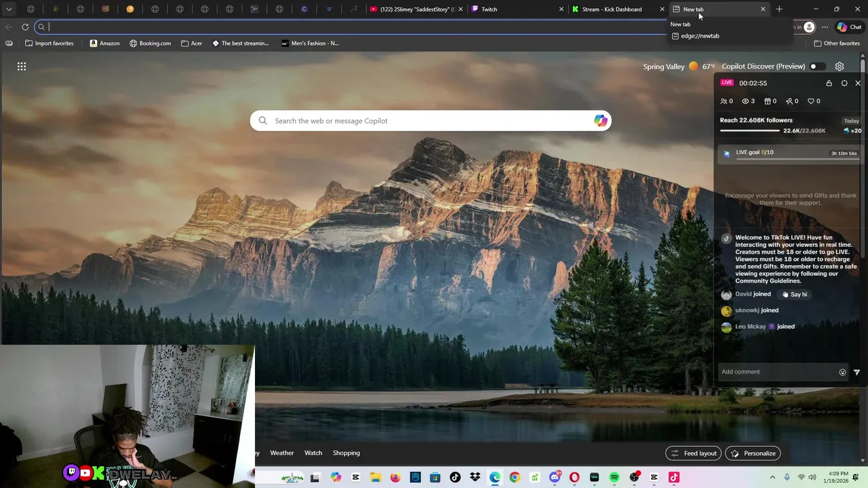Open TikTok LIVE panel settings icon
Screen dimensions: 868x488
tap(844, 83)
